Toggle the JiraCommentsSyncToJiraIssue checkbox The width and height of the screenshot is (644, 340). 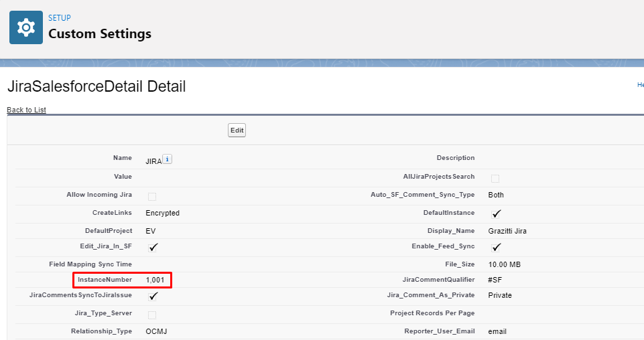[x=153, y=296]
